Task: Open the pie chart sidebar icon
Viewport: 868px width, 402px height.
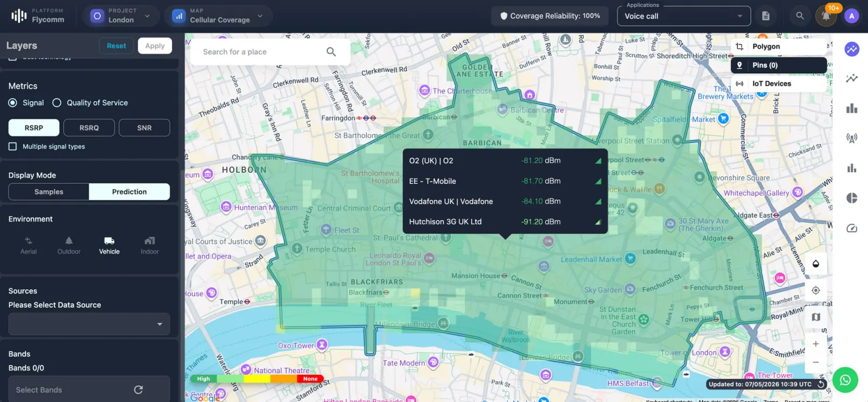Action: point(852,198)
